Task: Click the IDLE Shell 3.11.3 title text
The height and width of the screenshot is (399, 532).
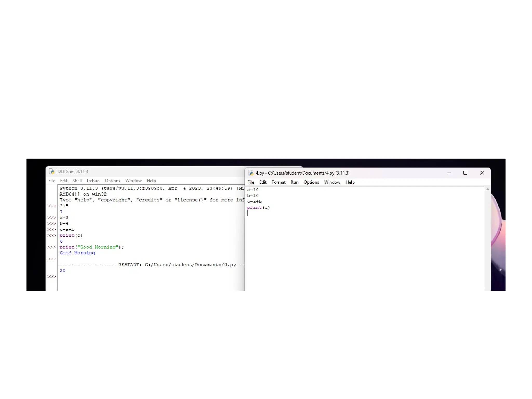Action: click(x=72, y=171)
